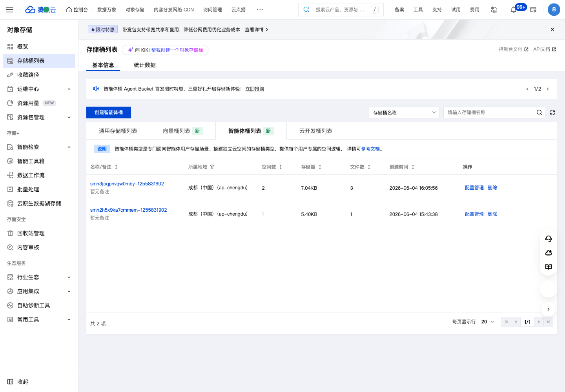Open 对象存储 in top navigation

click(x=135, y=10)
